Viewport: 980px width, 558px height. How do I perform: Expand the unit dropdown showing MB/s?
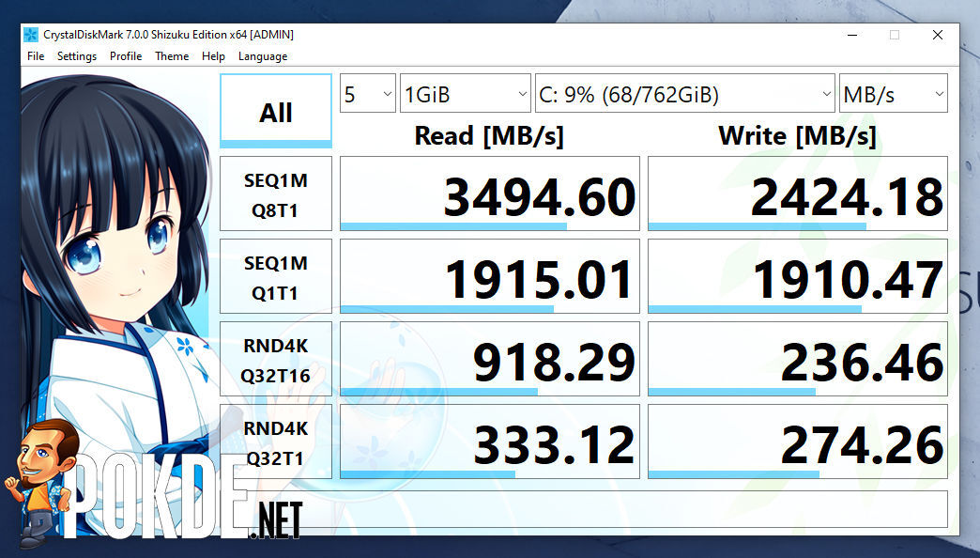tap(893, 93)
